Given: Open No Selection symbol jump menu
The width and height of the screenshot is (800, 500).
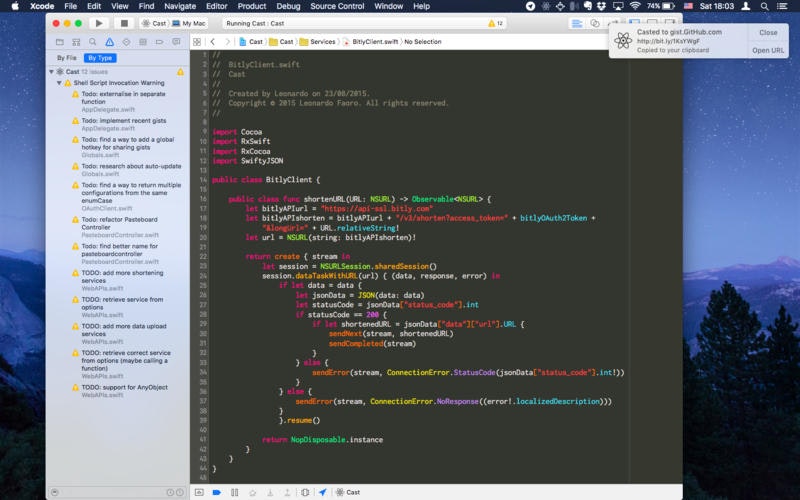Looking at the screenshot, I should 422,42.
